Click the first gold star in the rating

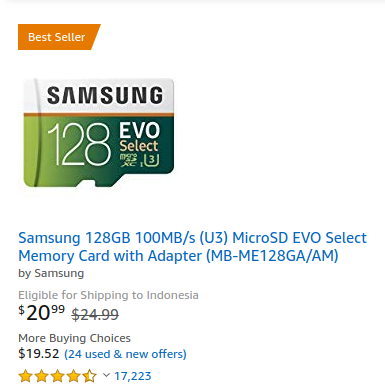[x=25, y=376]
